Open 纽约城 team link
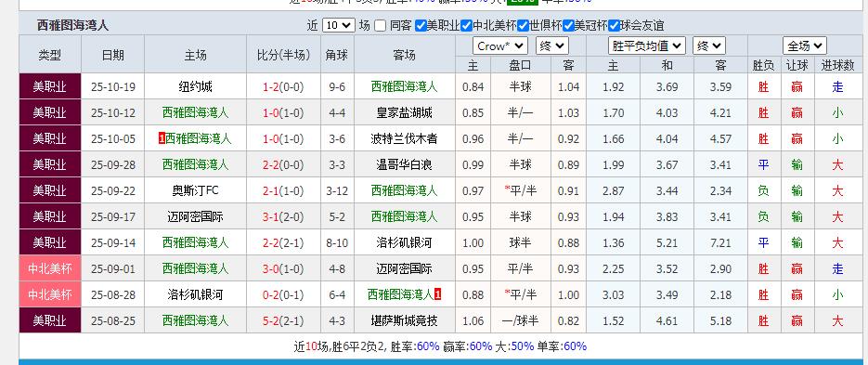The height and width of the screenshot is (365, 868). [195, 87]
